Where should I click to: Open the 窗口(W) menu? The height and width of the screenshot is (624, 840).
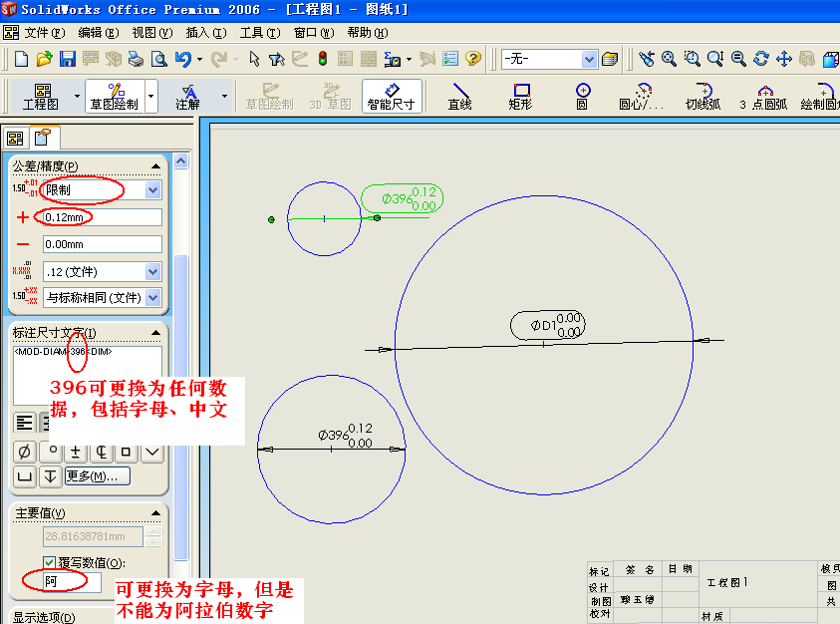[x=314, y=33]
